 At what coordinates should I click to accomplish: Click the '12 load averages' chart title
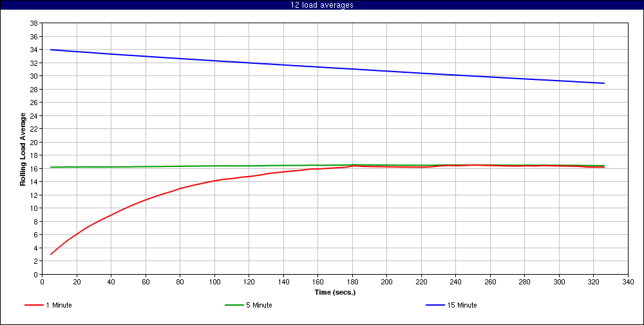[321, 5]
